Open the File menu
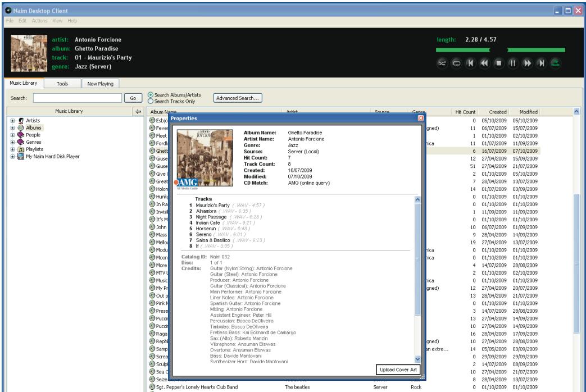 point(10,21)
